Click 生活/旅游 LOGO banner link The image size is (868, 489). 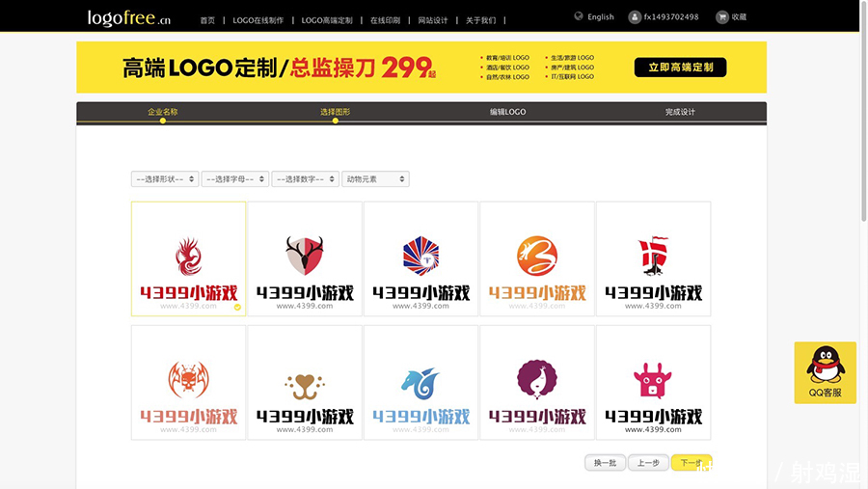tap(572, 58)
